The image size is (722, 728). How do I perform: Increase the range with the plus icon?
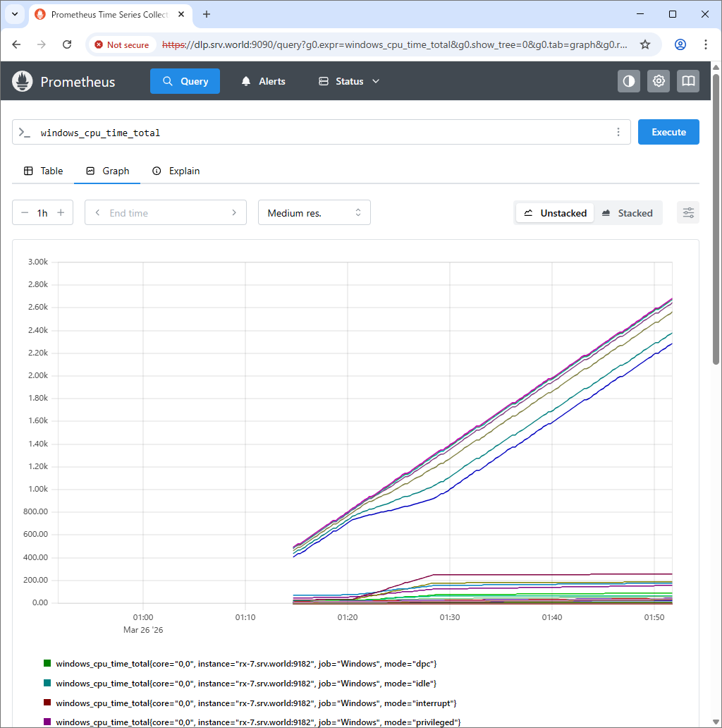click(x=61, y=212)
